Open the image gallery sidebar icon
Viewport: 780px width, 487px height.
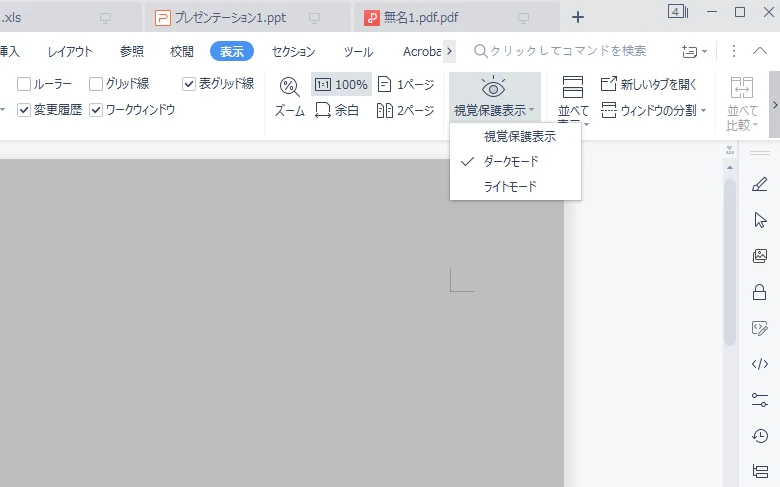tap(760, 256)
